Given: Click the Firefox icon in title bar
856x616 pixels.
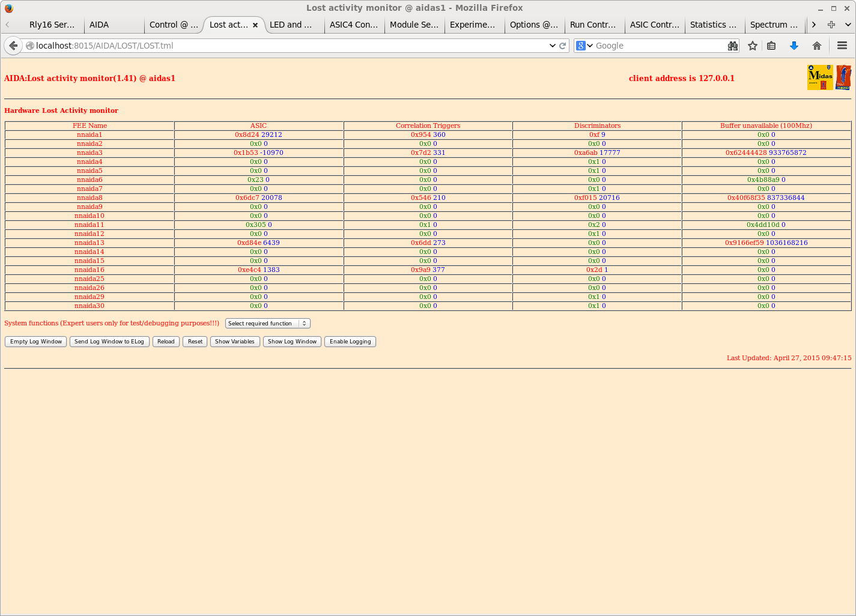Looking at the screenshot, I should 8,8.
